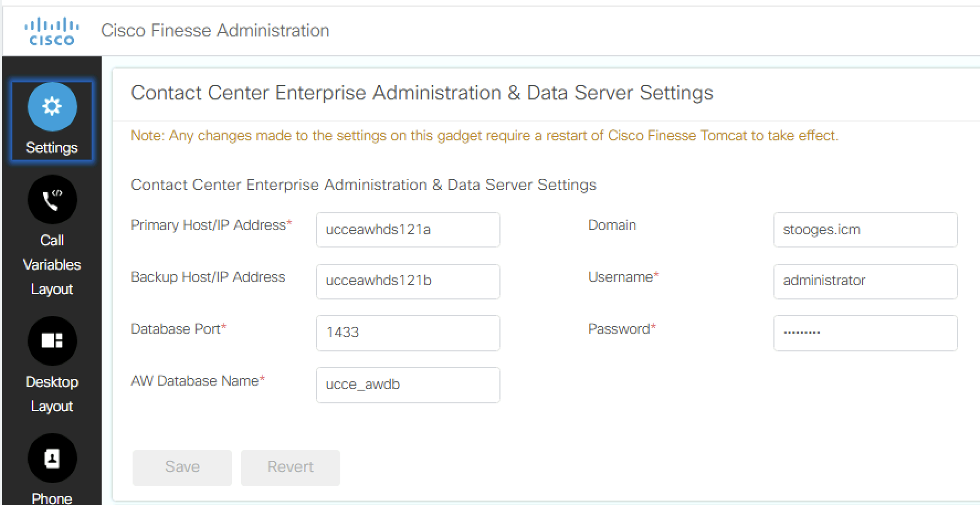Click the Data Server Settings heading
Image resolution: width=980 pixels, height=505 pixels.
click(x=421, y=93)
